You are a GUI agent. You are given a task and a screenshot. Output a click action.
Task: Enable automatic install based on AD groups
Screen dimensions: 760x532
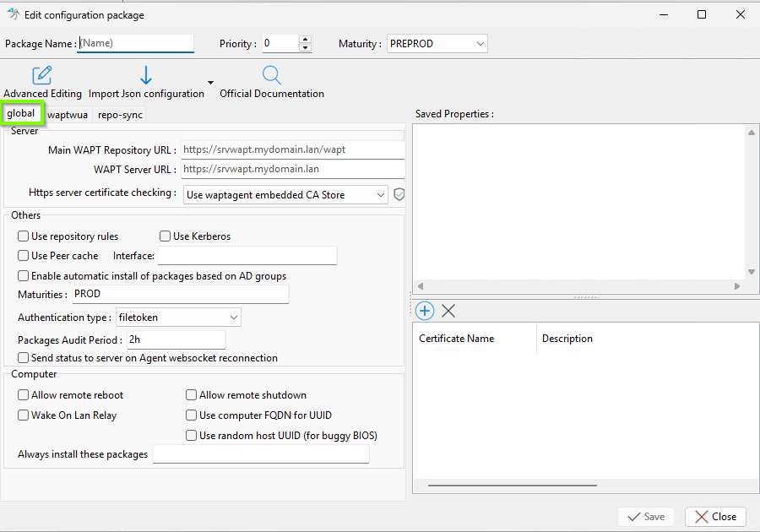(x=23, y=275)
